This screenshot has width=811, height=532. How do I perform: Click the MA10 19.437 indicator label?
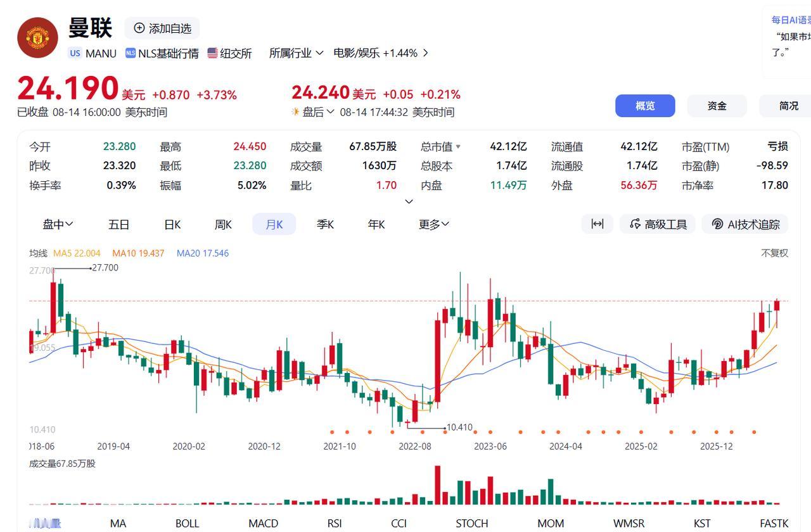tap(138, 253)
